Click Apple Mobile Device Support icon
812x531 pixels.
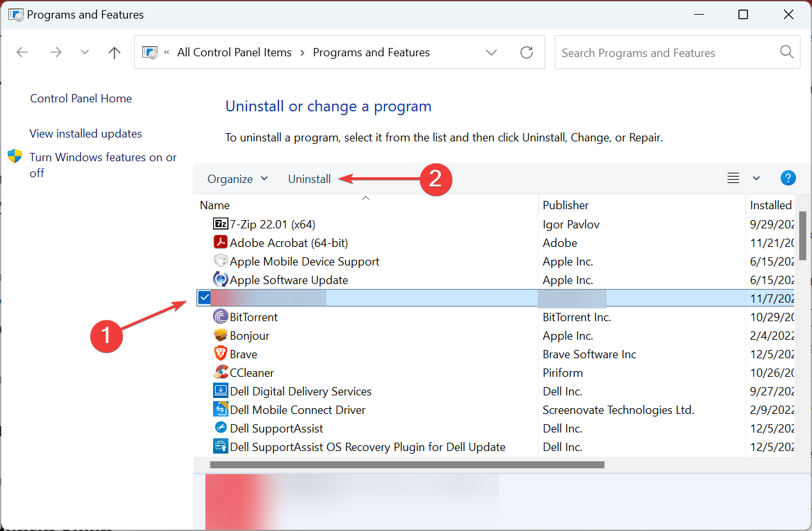(x=220, y=261)
